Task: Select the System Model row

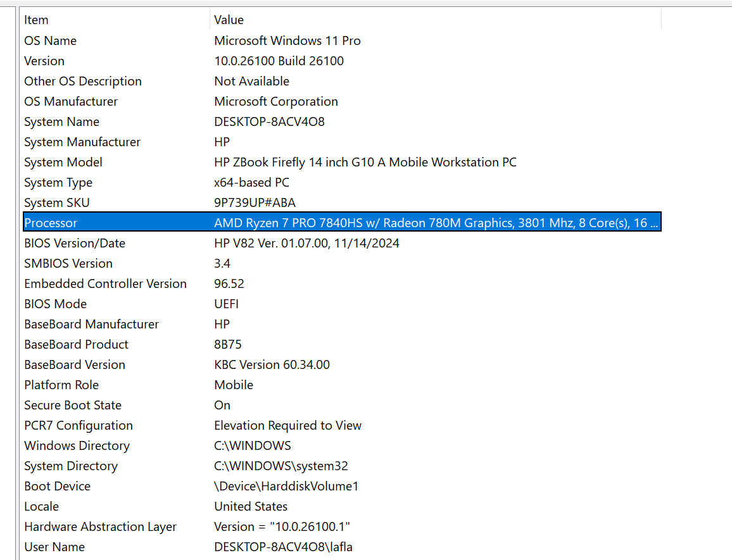Action: (x=342, y=163)
